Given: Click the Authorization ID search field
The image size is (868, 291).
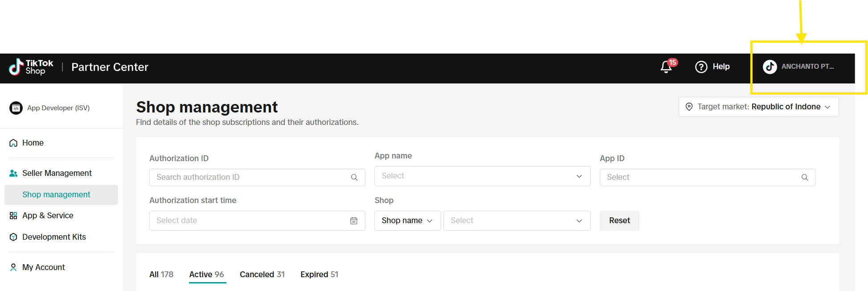Looking at the screenshot, I should pos(245,177).
